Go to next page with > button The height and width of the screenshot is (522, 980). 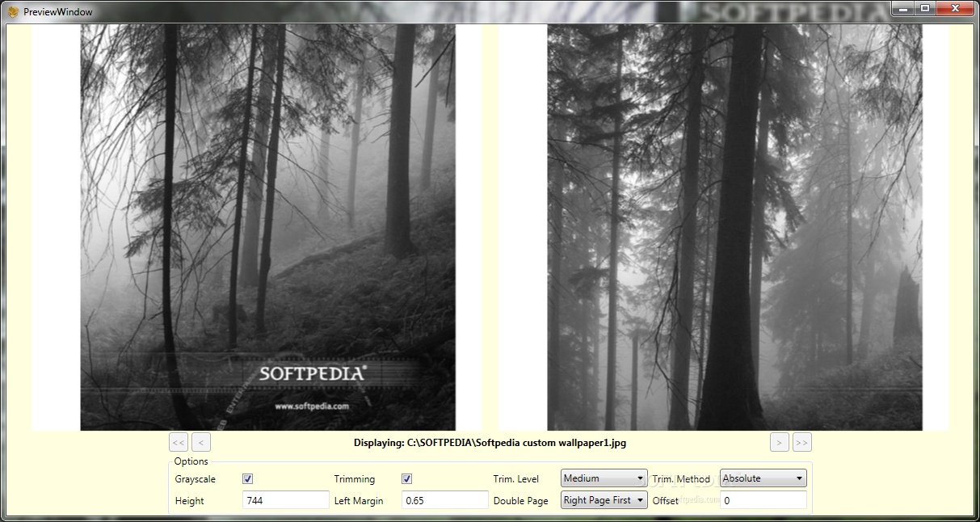(x=780, y=442)
